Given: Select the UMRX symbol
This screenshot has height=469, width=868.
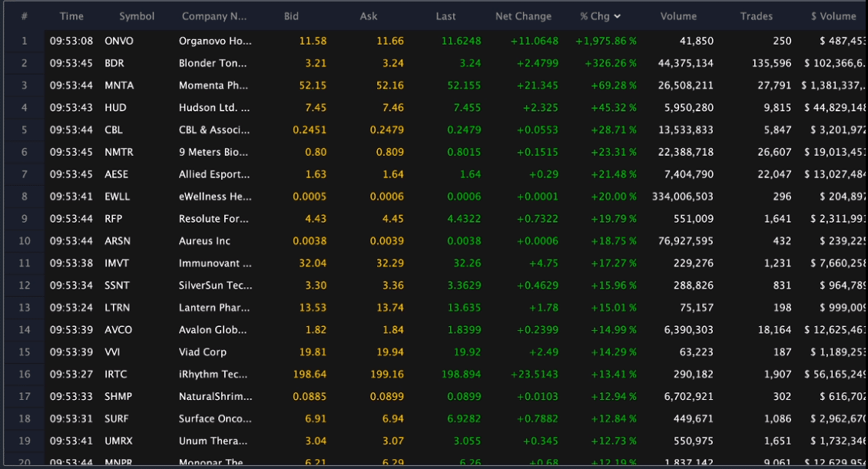Looking at the screenshot, I should 118,441.
